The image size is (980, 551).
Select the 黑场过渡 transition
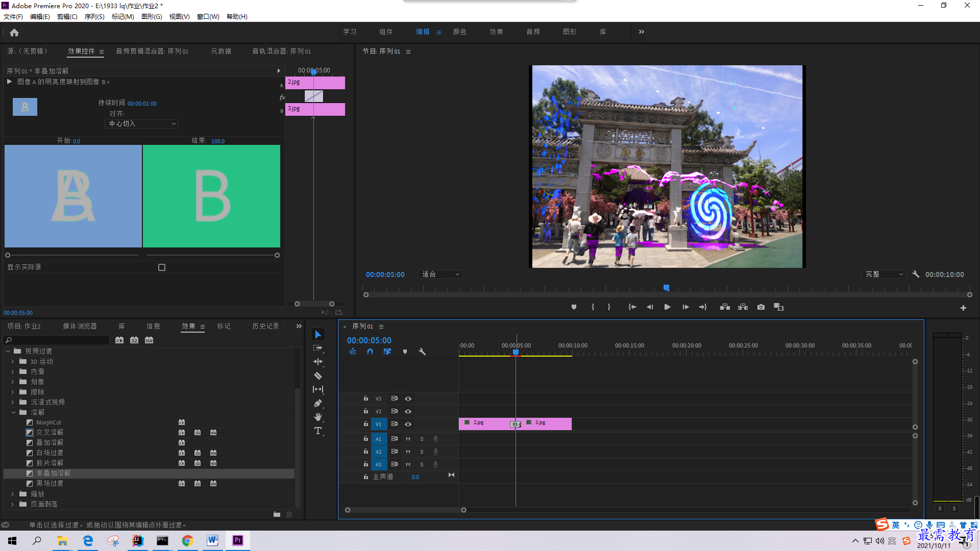(x=50, y=483)
